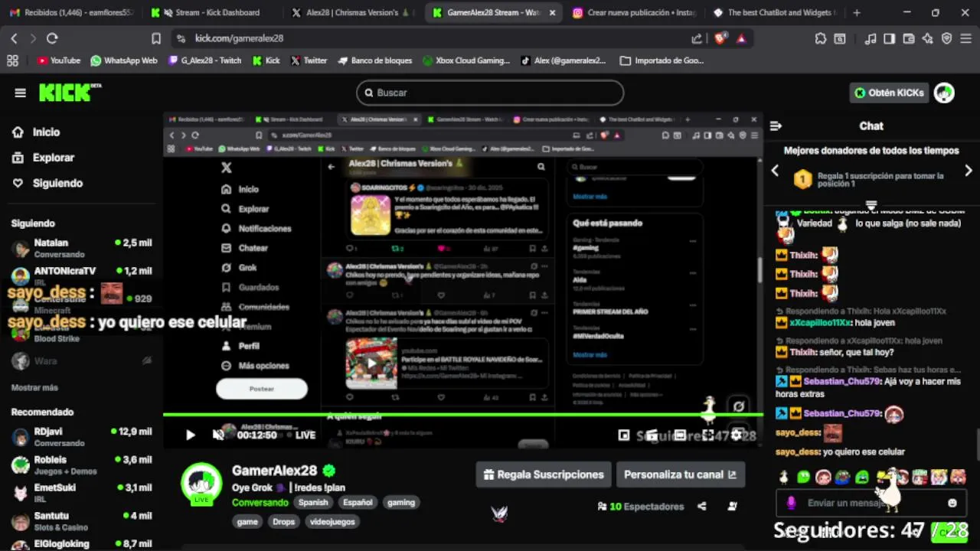The height and width of the screenshot is (551, 980).
Task: Click Mostrar más under following list
Action: point(34,387)
